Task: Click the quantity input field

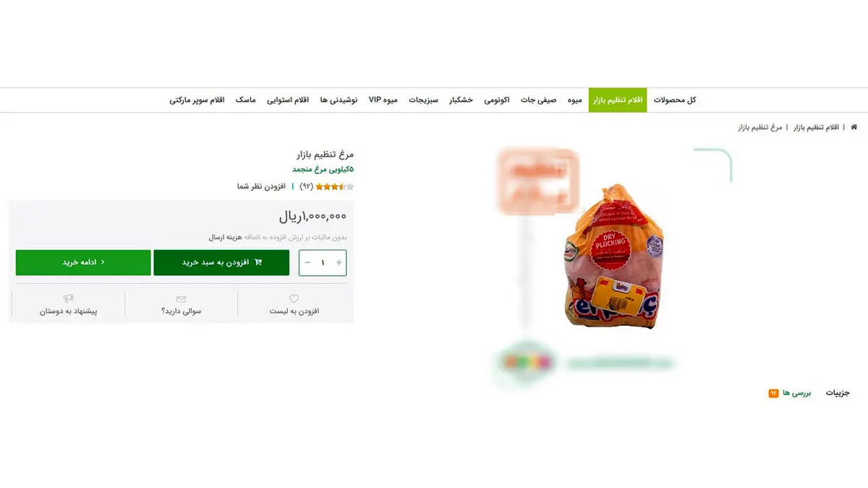Action: point(323,263)
